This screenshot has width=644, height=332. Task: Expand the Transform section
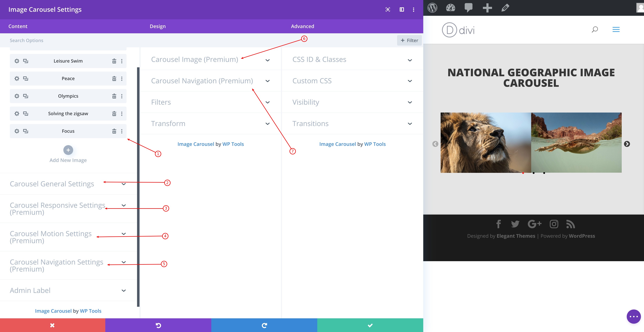pos(211,123)
